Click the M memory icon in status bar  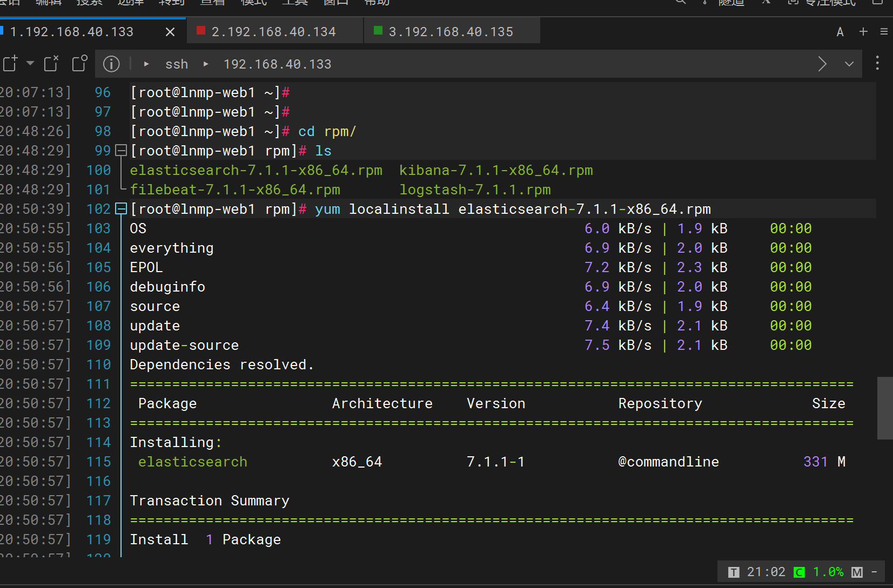[857, 572]
